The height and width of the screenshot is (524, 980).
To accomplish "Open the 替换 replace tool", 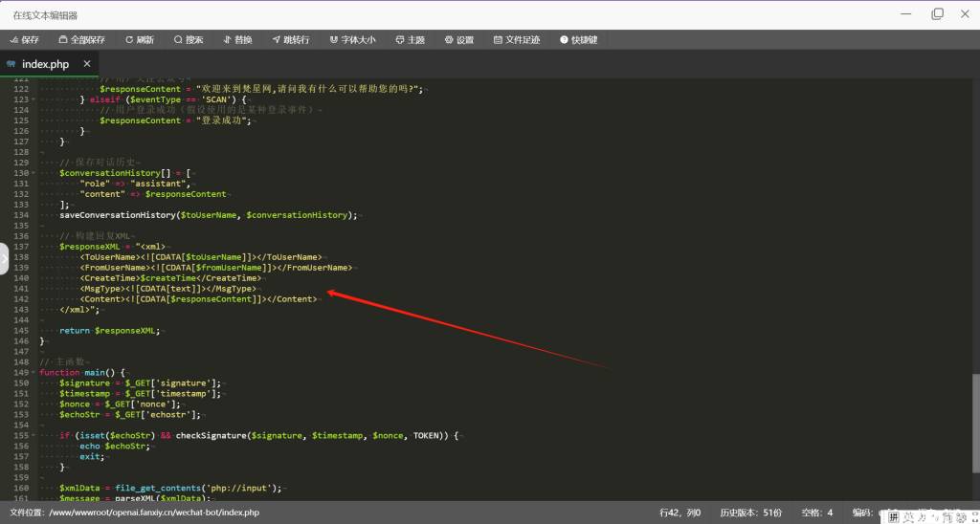I will (237, 40).
